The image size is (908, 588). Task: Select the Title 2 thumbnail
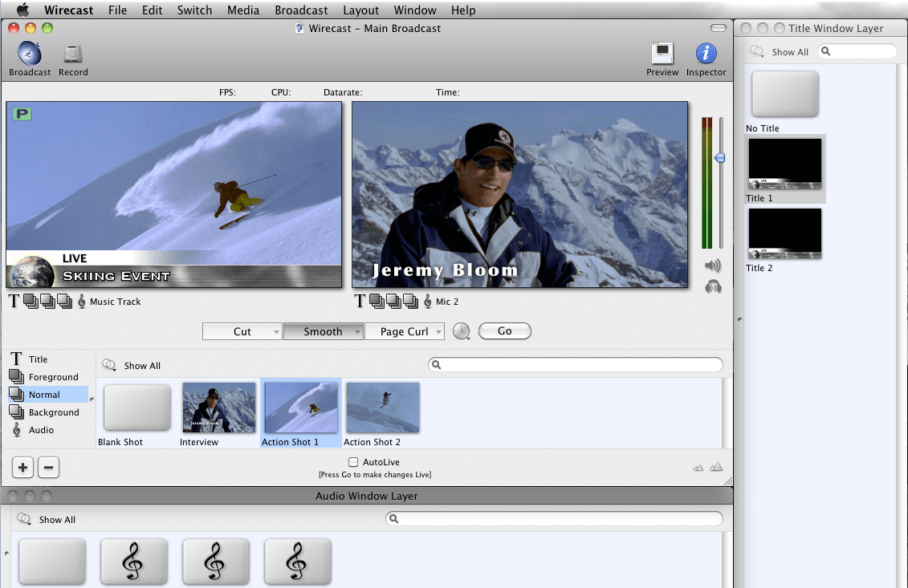click(784, 233)
